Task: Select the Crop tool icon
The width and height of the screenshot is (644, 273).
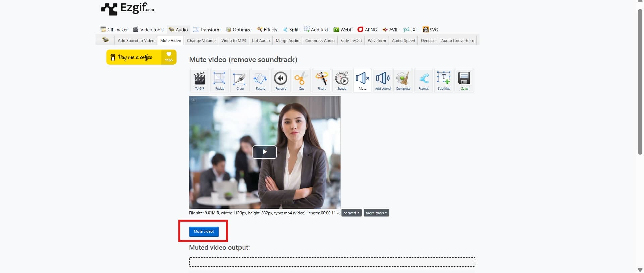Action: [x=240, y=81]
